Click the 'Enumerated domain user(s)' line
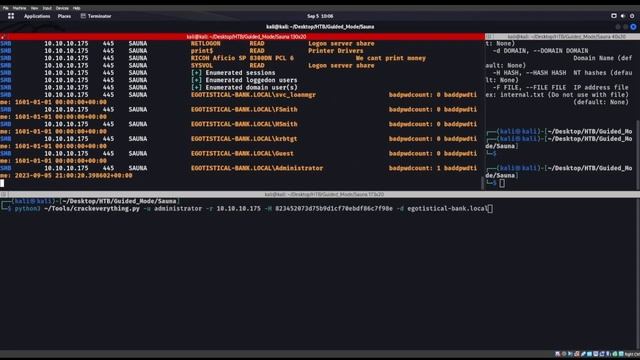Viewport: 640px width, 360px height. point(244,88)
